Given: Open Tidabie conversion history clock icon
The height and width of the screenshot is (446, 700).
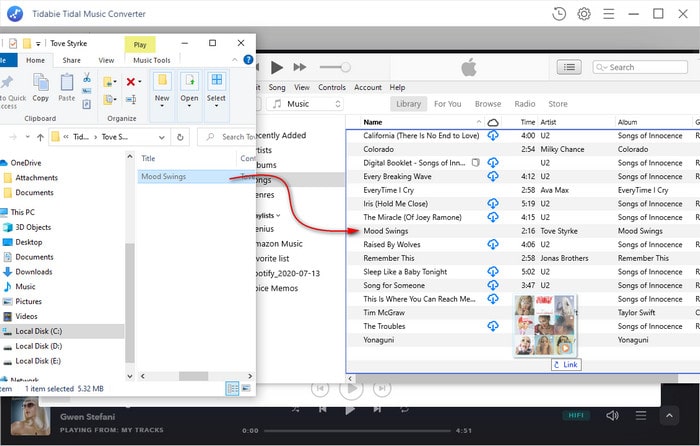Looking at the screenshot, I should [559, 14].
